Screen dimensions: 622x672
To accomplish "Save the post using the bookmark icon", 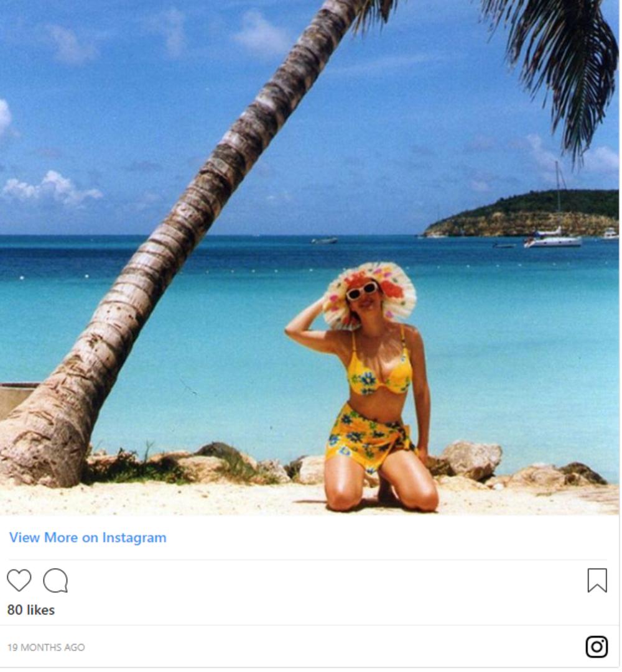I will tap(598, 581).
